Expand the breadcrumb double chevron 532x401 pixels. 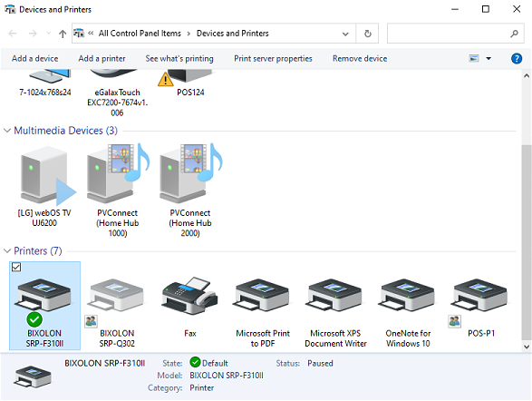coord(91,33)
